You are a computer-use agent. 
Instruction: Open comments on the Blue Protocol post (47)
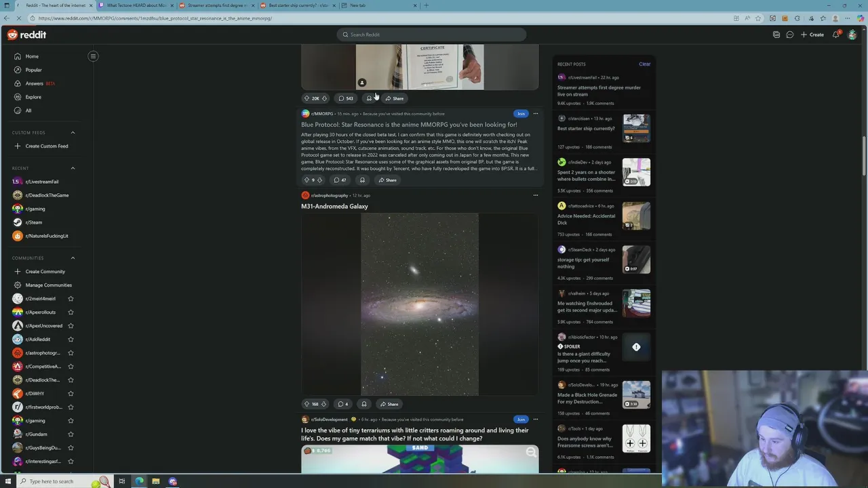pos(340,180)
